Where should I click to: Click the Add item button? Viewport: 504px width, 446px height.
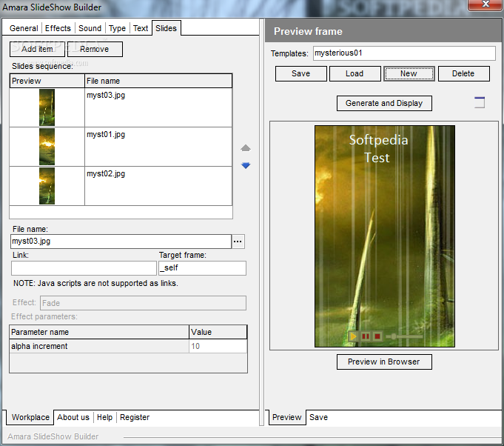37,49
